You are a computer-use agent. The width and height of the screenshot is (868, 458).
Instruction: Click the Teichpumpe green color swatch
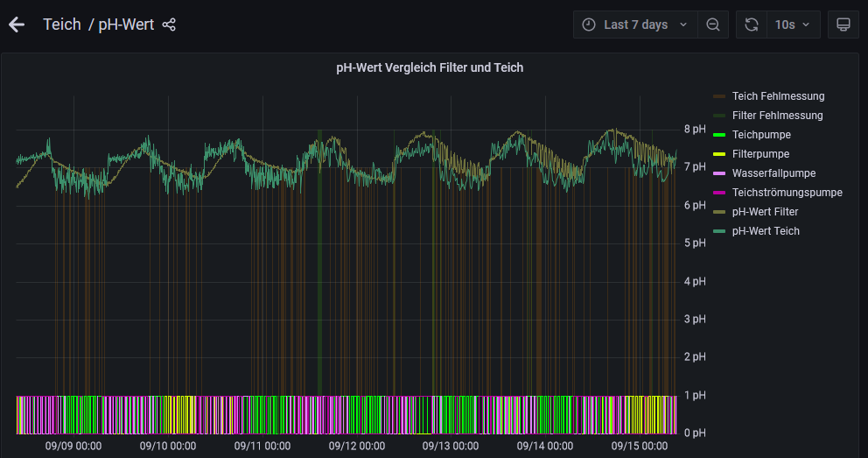coord(719,135)
